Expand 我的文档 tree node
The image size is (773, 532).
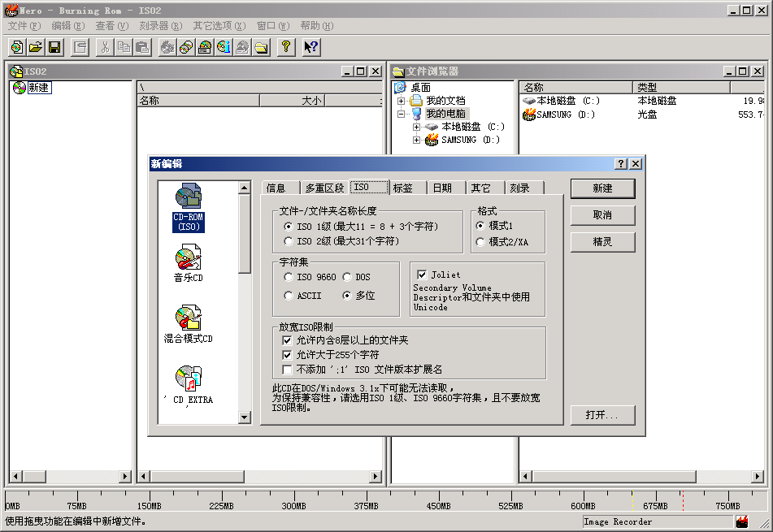tap(401, 101)
